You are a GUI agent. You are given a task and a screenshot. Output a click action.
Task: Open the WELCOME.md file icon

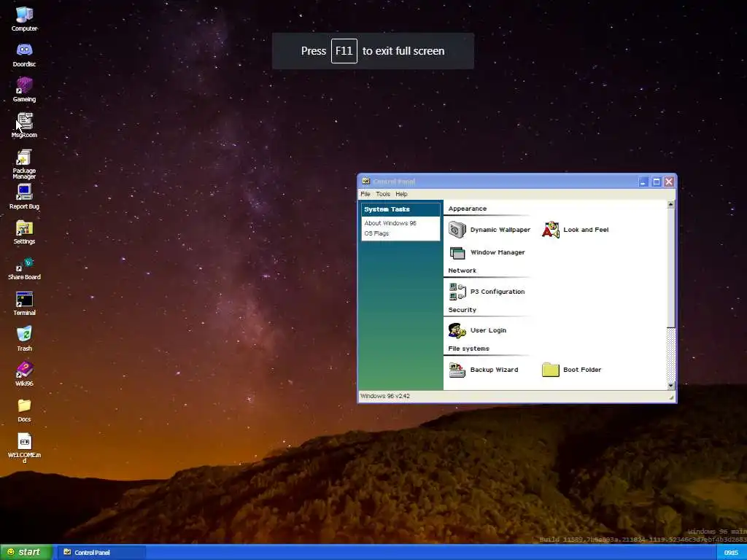tap(24, 448)
